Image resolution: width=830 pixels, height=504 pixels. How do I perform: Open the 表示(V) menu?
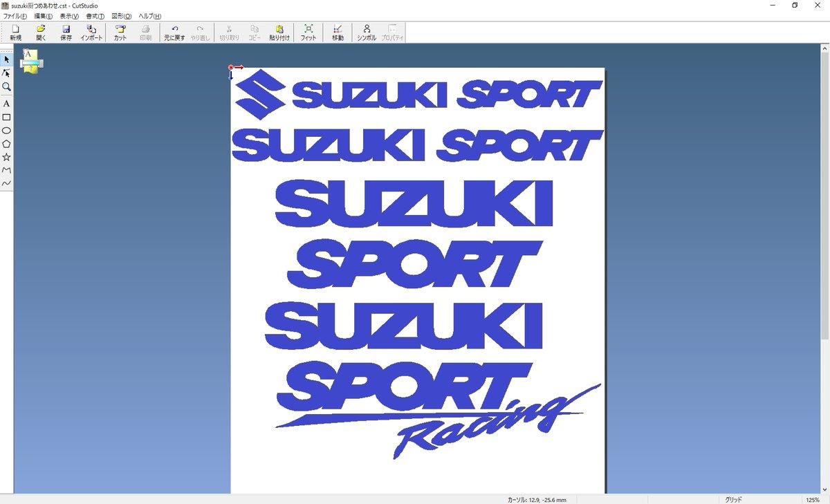(69, 16)
